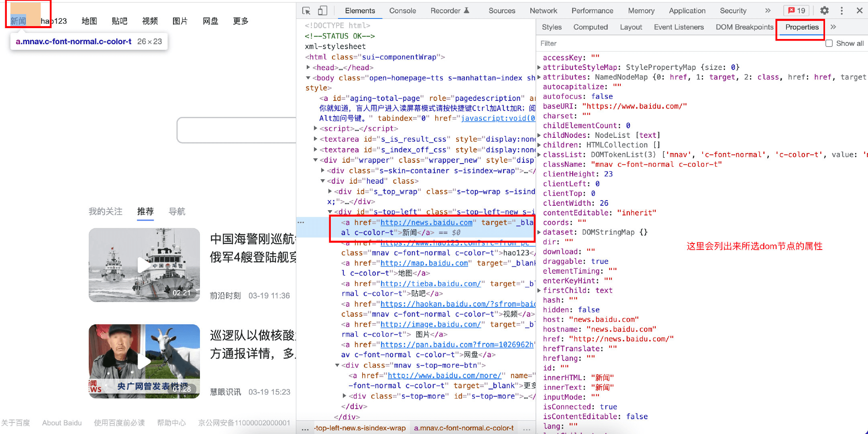Expand the firstChild text property

539,291
